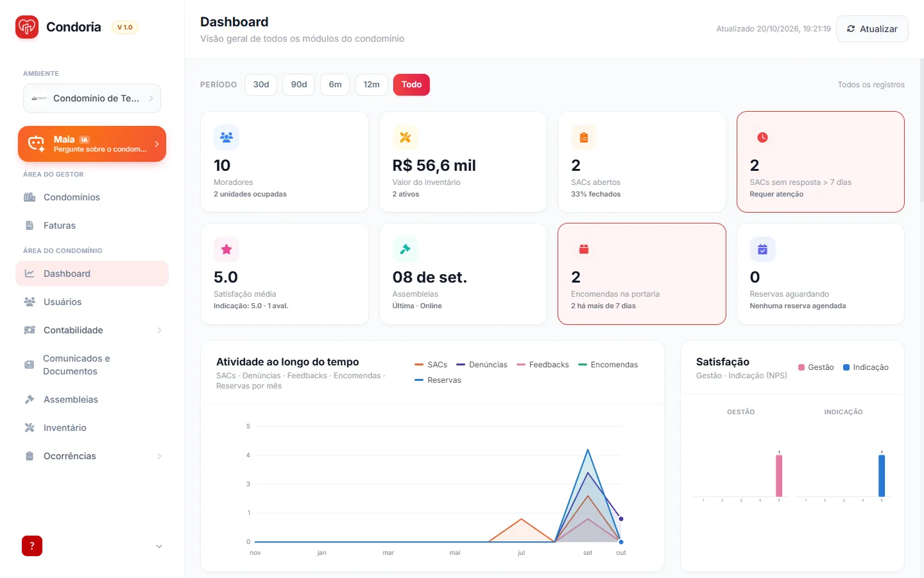Click the Moradores people icon
This screenshot has height=578, width=924.
click(x=227, y=137)
